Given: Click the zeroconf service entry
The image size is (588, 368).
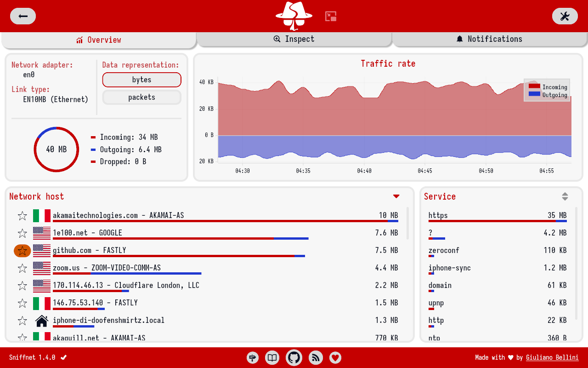Looking at the screenshot, I should (x=498, y=250).
